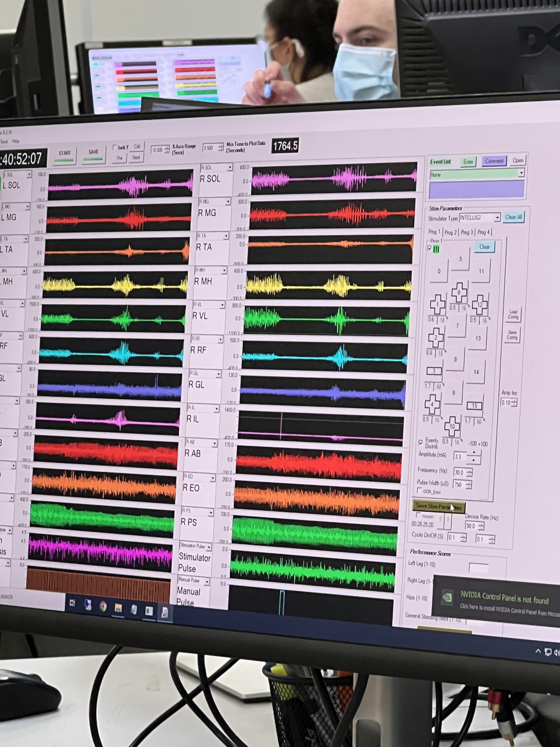This screenshot has height=747, width=560.
Task: Click the Left Leg (1-10) score field
Action: pyautogui.click(x=478, y=568)
